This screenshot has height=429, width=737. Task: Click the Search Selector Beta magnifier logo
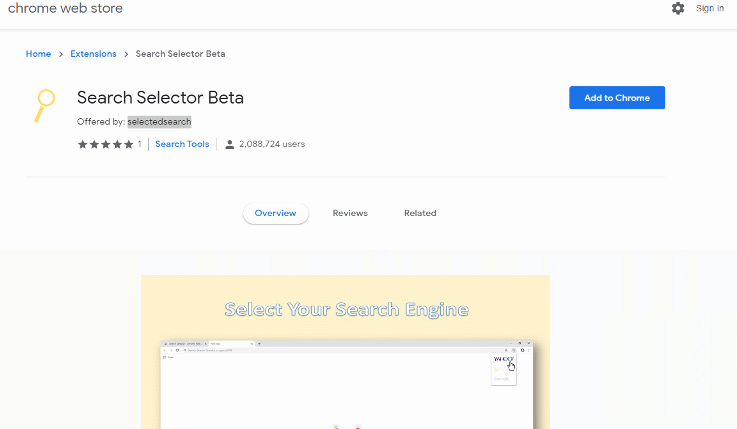44,104
